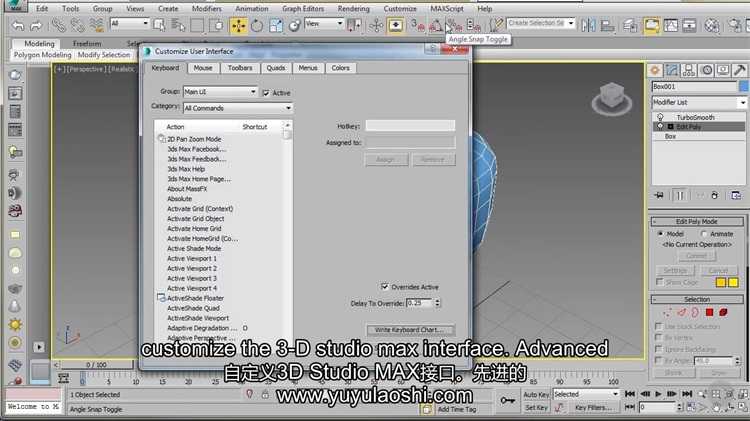This screenshot has width=750, height=421.
Task: Switch to the Colors tab
Action: 340,68
